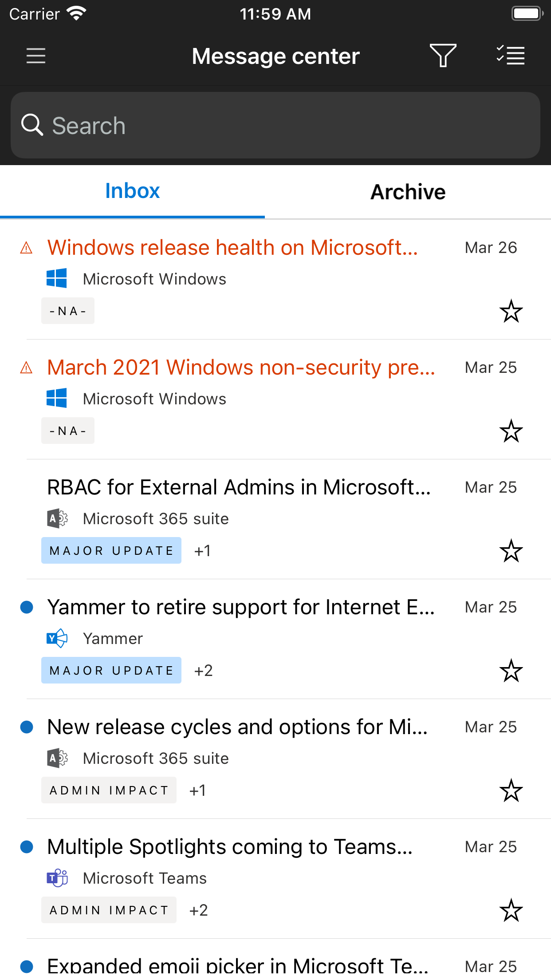Click the warning triangle on Windows release health
Viewport: 551px width, 980px height.
pyautogui.click(x=27, y=248)
